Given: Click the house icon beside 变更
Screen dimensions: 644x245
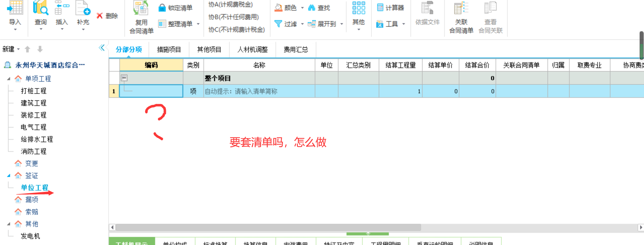Looking at the screenshot, I should point(18,163).
